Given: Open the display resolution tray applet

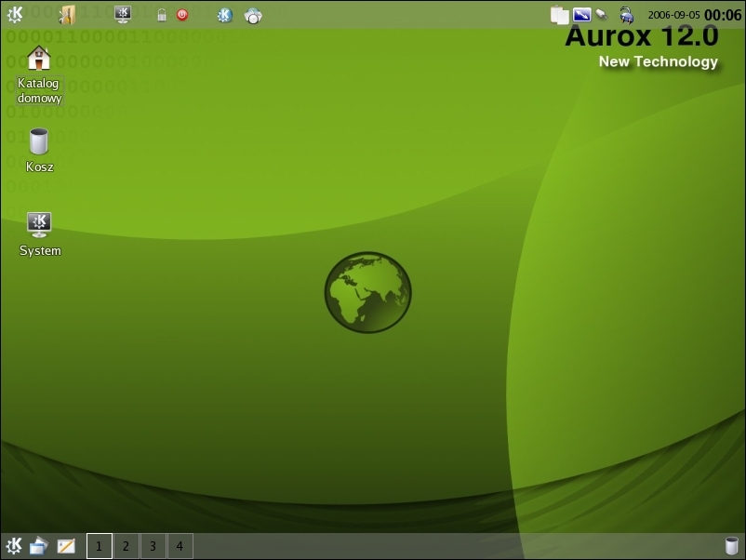Looking at the screenshot, I should (x=581, y=14).
